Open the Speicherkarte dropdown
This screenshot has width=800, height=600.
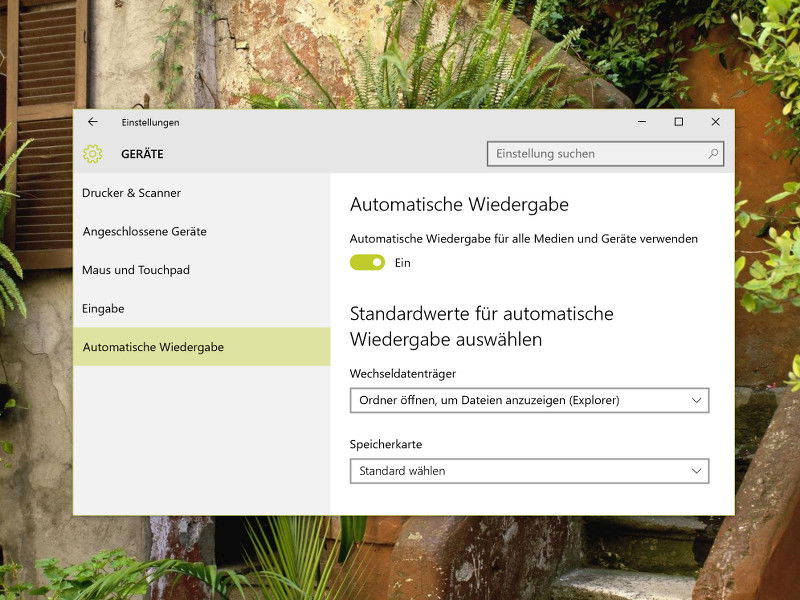529,471
